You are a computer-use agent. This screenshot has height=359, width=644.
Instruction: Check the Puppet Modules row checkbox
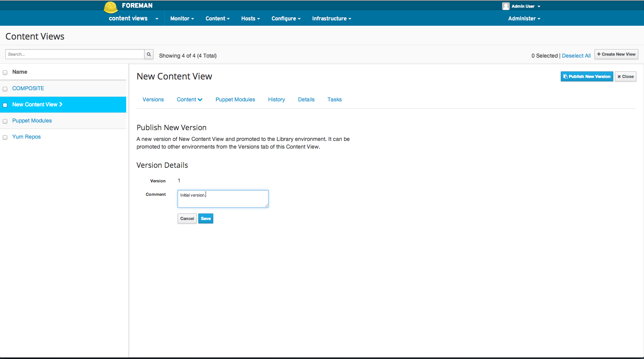(5, 121)
